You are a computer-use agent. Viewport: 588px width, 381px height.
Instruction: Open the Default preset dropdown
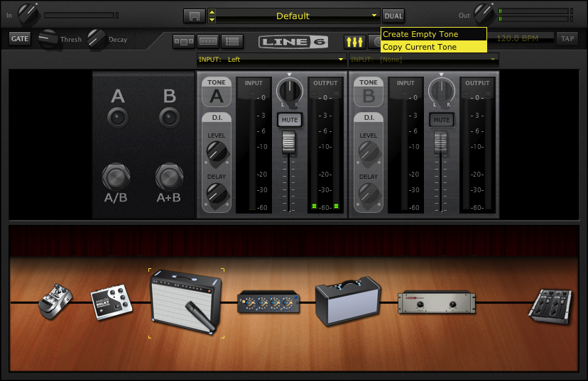click(374, 16)
